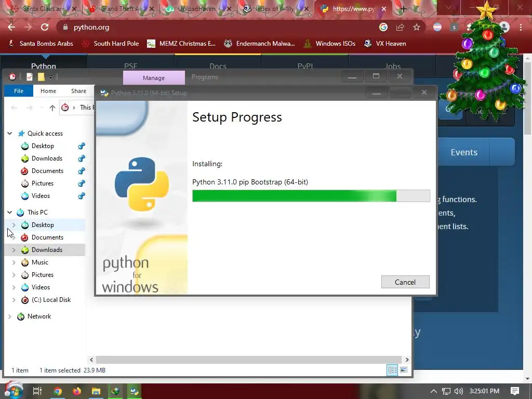Switch Explorer to large icons view

pyautogui.click(x=404, y=370)
